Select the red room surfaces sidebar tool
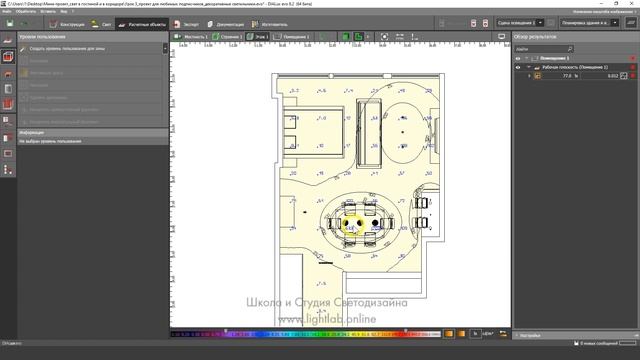 click(8, 104)
